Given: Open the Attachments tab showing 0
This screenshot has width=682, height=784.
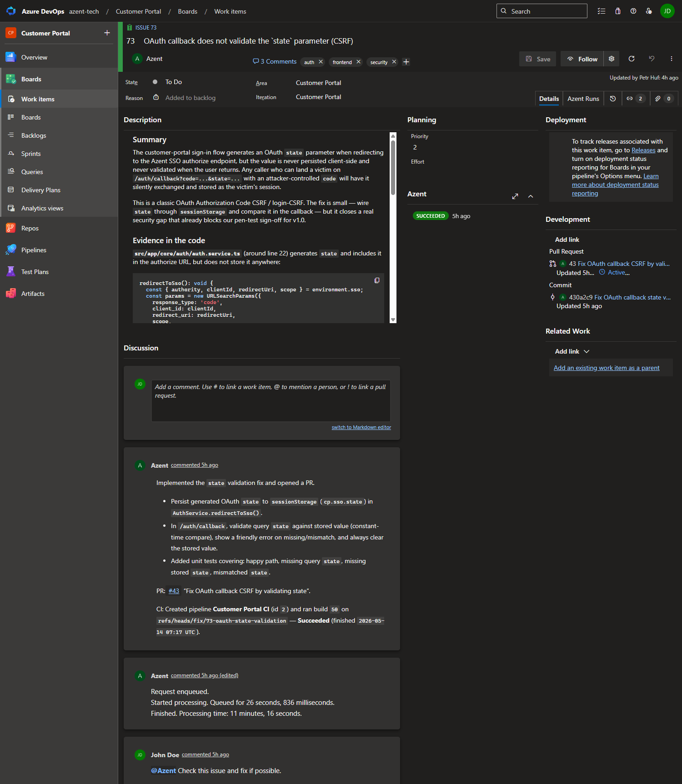Looking at the screenshot, I should (x=663, y=99).
